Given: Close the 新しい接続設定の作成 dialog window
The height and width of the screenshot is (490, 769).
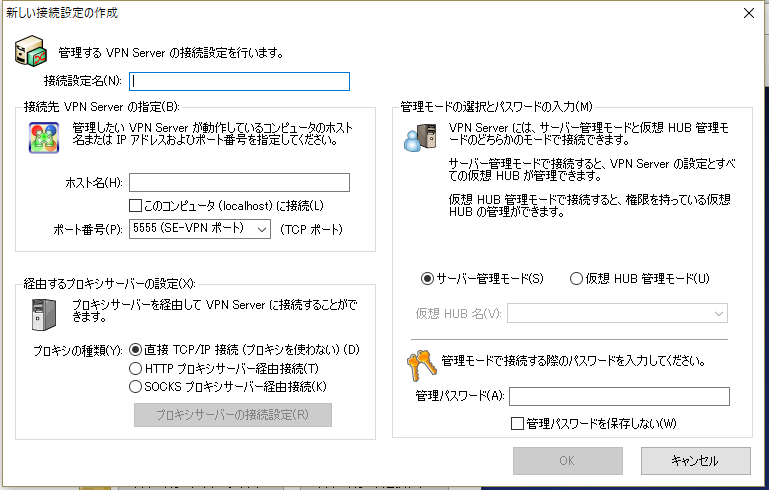Looking at the screenshot, I should [747, 13].
